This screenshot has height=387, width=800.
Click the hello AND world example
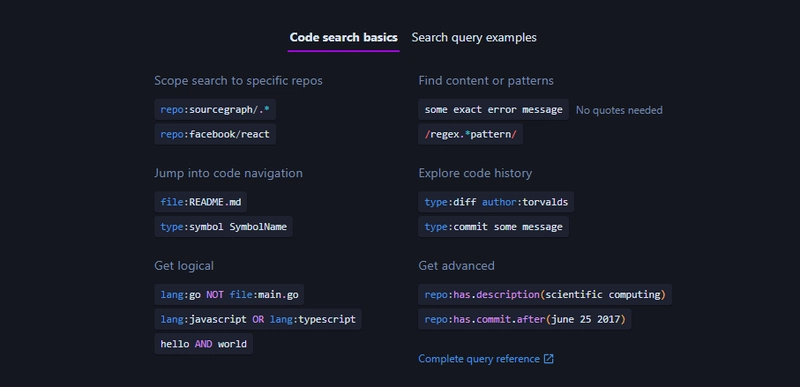coord(204,344)
